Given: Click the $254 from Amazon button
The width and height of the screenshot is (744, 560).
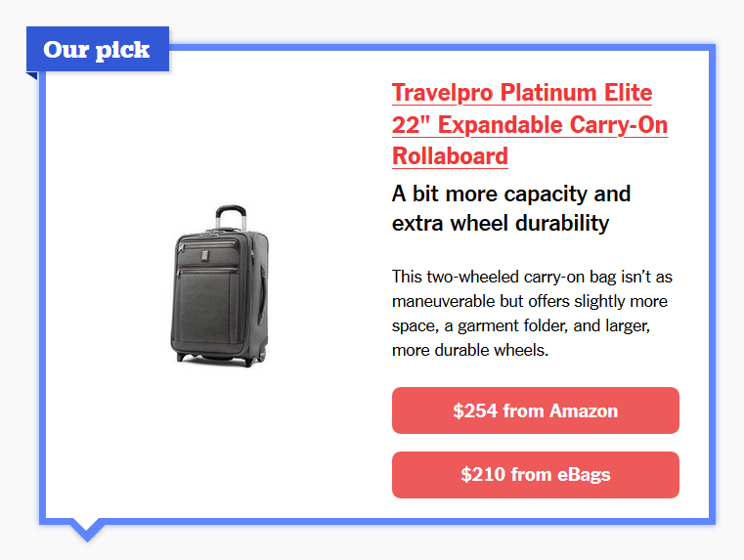Looking at the screenshot, I should [535, 410].
